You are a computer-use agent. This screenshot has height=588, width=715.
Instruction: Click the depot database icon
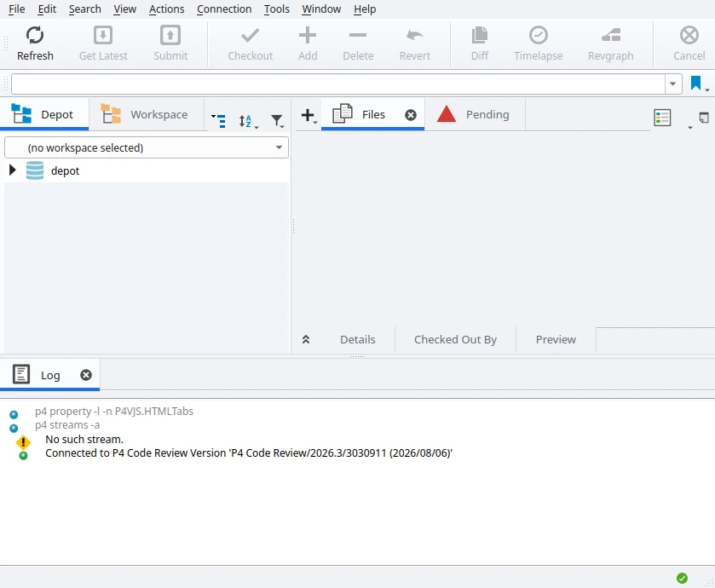point(35,170)
